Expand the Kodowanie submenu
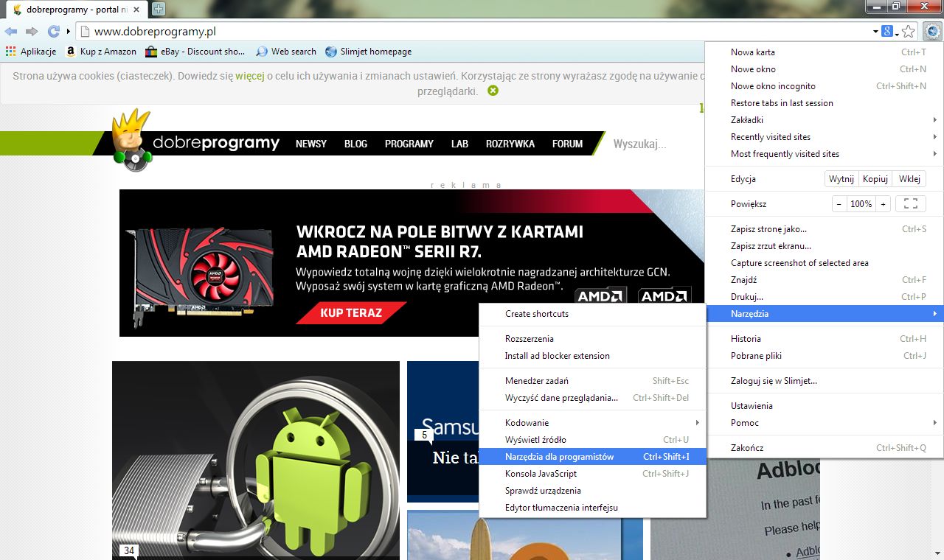Image resolution: width=944 pixels, height=560 pixels. [x=592, y=423]
